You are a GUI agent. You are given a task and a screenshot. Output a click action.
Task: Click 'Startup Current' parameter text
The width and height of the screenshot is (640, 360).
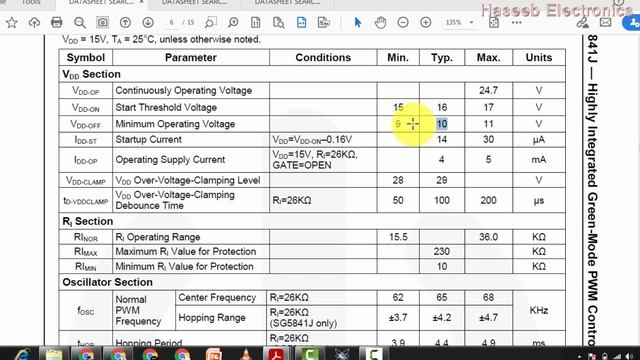pyautogui.click(x=149, y=140)
